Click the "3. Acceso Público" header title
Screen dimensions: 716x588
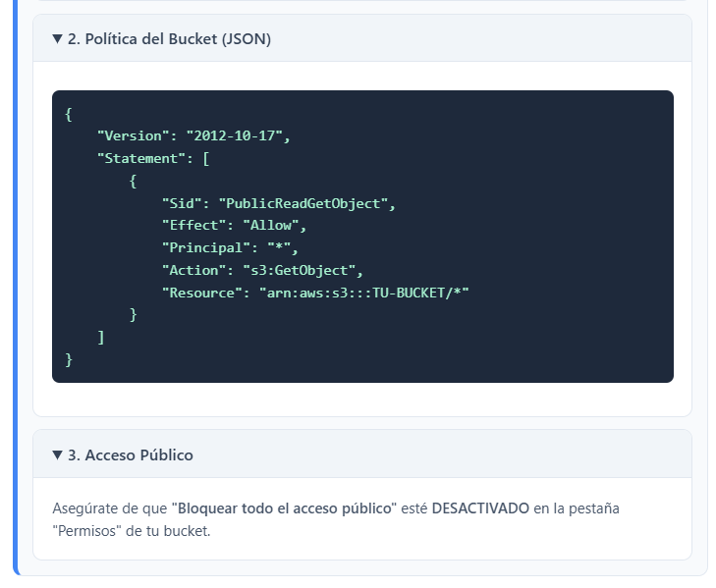click(x=130, y=455)
